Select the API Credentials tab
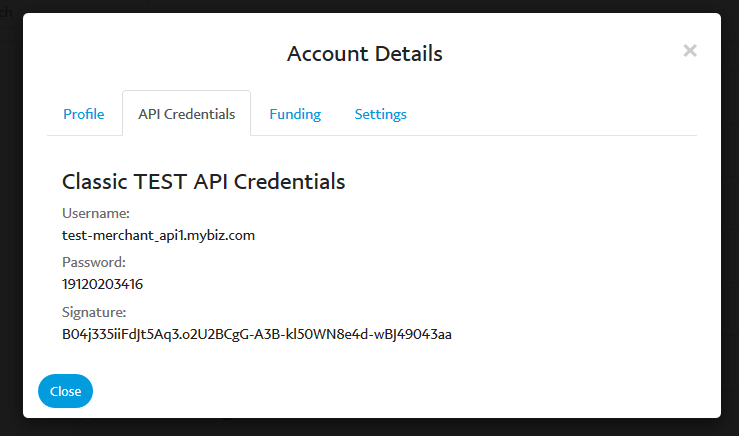Screen dimensions: 739x436 (186, 114)
